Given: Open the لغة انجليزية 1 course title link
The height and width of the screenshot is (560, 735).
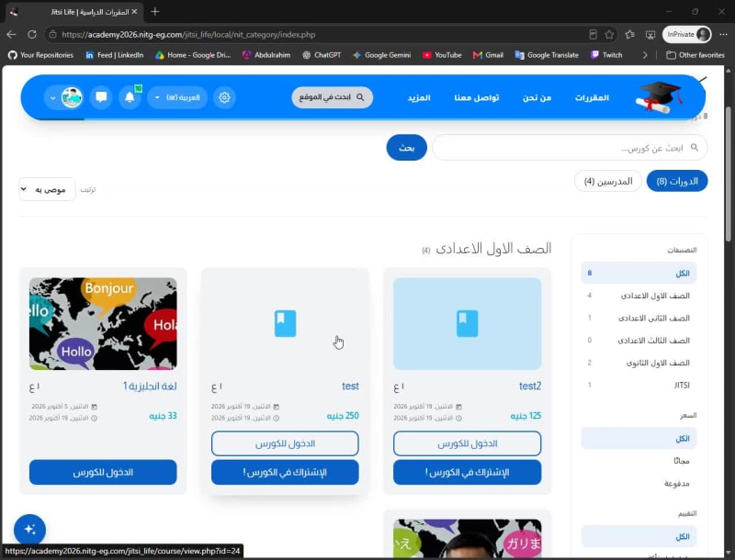Looking at the screenshot, I should pyautogui.click(x=150, y=386).
